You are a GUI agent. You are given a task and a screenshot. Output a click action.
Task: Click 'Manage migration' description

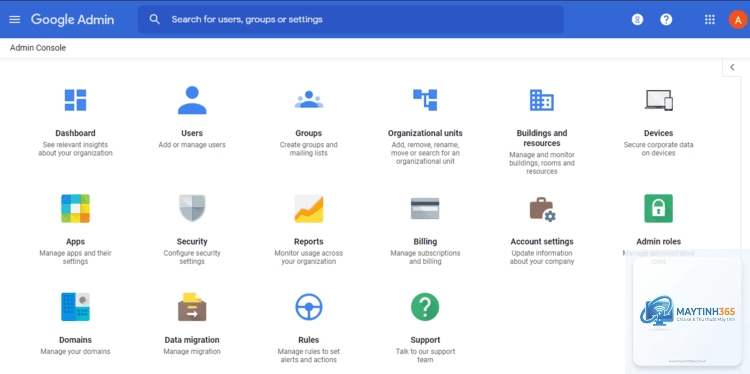tap(192, 352)
